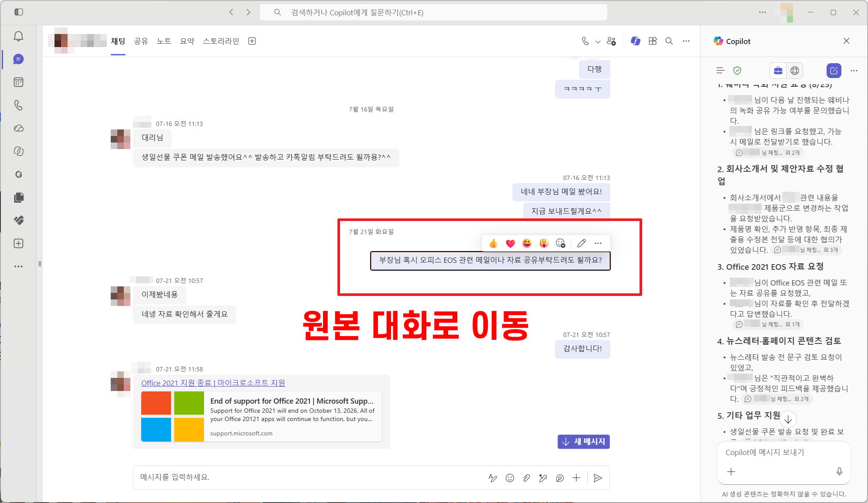The height and width of the screenshot is (503, 868).
Task: Add people to this chat
Action: point(611,41)
